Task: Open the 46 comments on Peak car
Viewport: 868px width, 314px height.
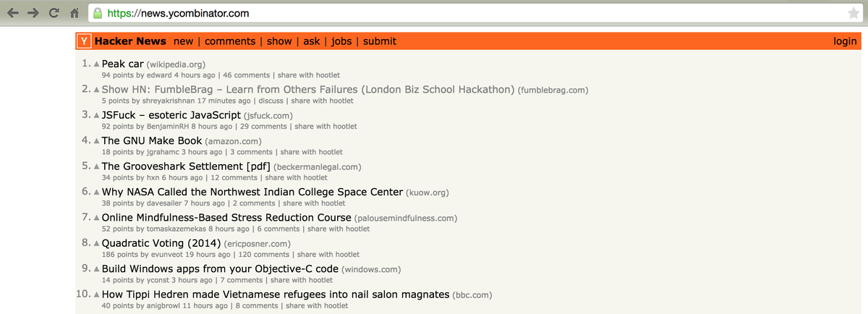Action: tap(245, 75)
